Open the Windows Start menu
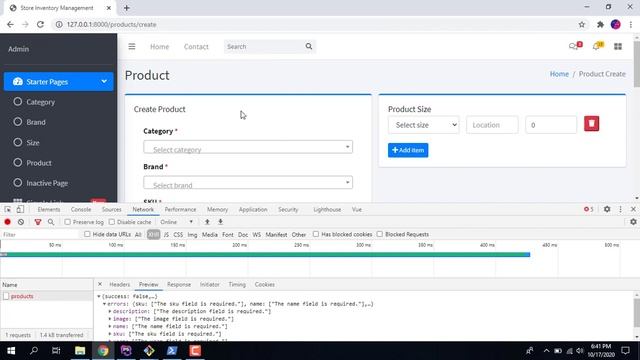 (x=11, y=351)
